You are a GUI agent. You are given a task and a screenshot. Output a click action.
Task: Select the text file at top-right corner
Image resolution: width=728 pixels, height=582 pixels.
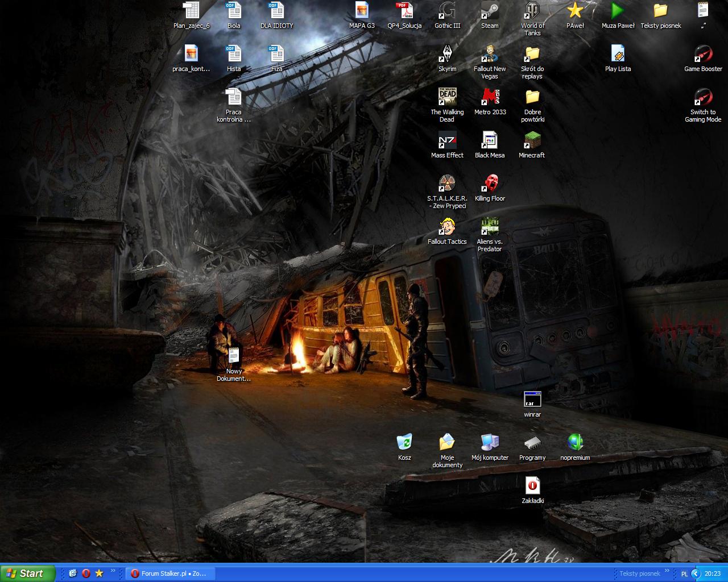(703, 11)
